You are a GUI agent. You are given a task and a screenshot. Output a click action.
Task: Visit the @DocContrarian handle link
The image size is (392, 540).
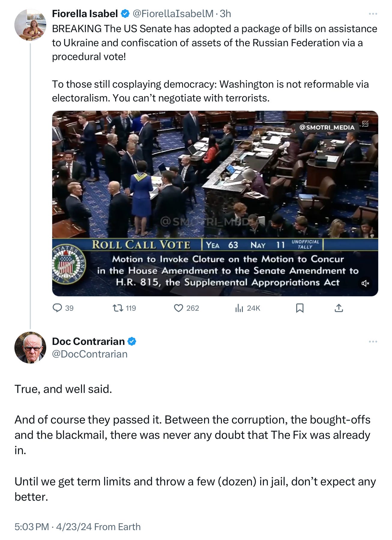coord(90,354)
